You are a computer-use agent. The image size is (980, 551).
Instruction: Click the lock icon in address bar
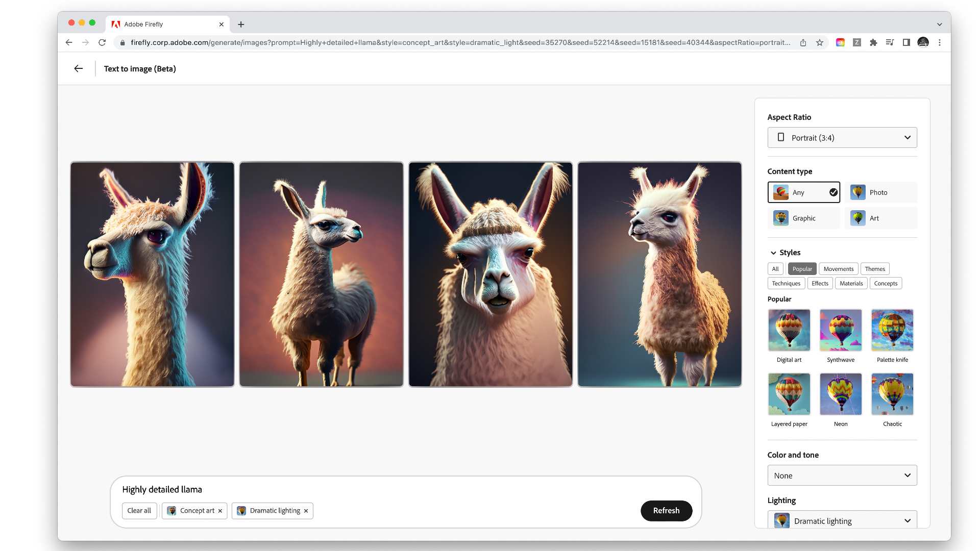[122, 42]
